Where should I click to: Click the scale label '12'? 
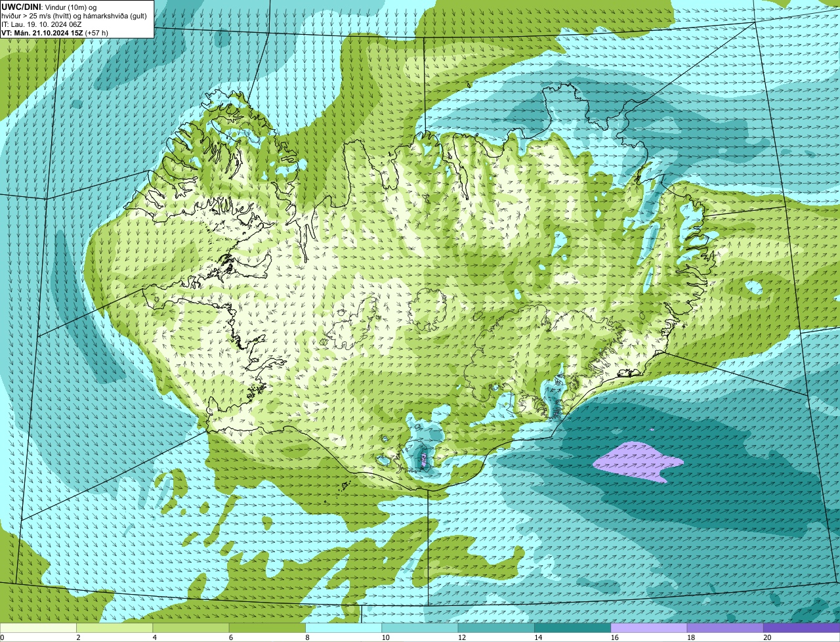tap(461, 637)
